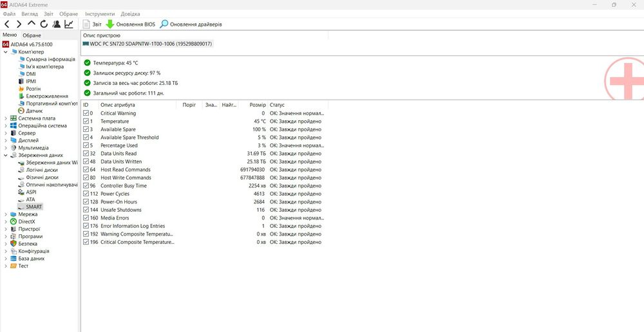Open the Звіт report toolbar button
Image resolution: width=644 pixels, height=332 pixels.
tap(92, 24)
